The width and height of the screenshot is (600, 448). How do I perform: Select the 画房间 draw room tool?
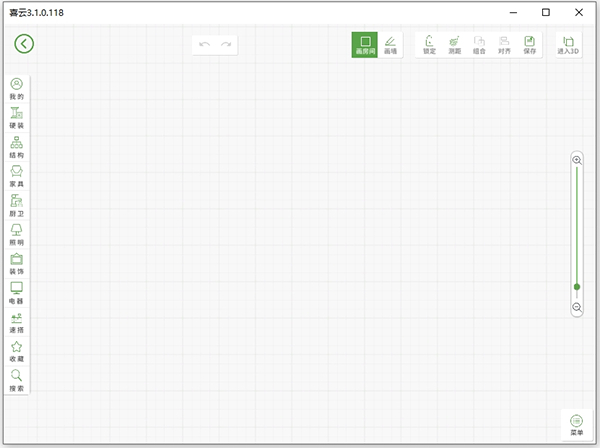(365, 45)
